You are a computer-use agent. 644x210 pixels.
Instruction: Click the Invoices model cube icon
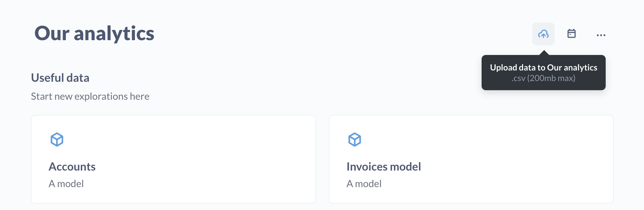click(x=354, y=140)
